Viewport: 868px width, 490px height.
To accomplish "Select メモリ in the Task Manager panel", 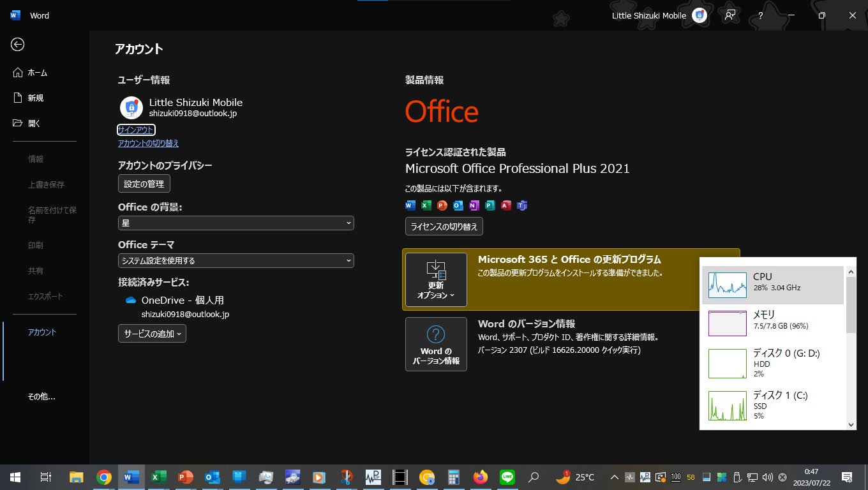I will point(773,322).
